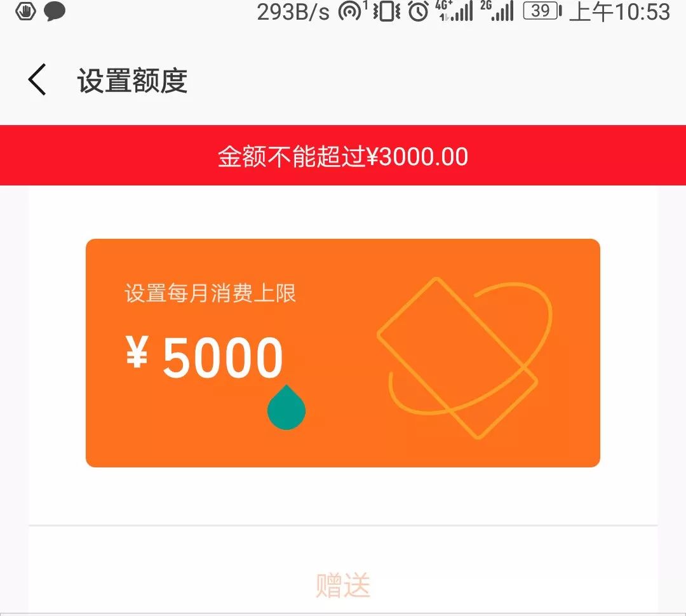Image resolution: width=686 pixels, height=616 pixels.
Task: Tap the battery level 39 icon
Action: click(542, 11)
